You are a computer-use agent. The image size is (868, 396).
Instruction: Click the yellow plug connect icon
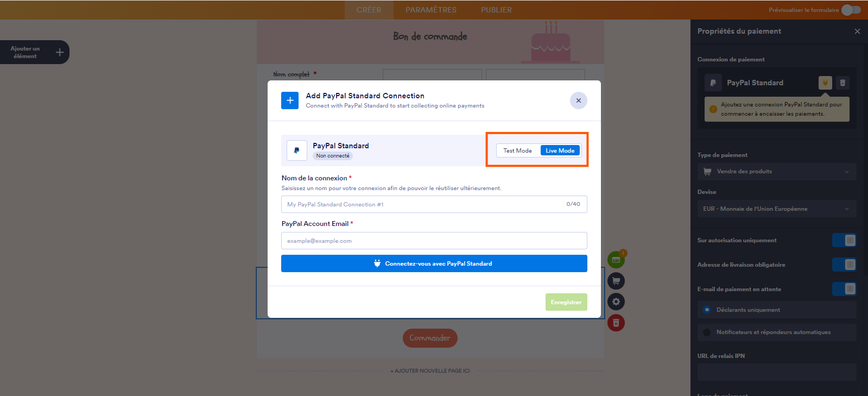pos(825,83)
